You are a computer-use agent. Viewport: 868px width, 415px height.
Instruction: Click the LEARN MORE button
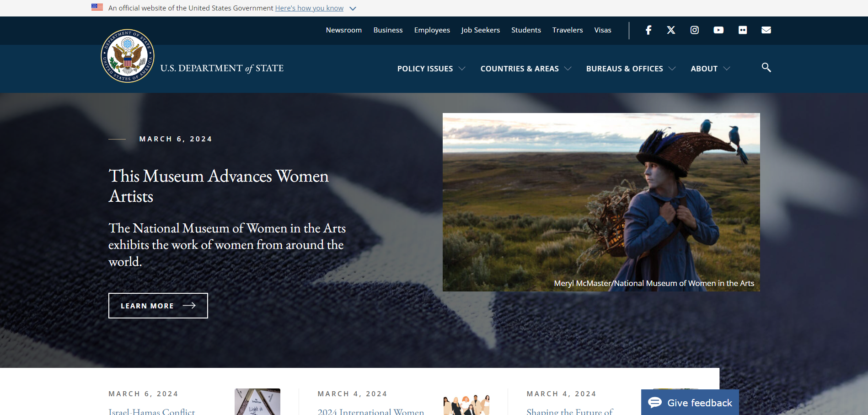coord(158,305)
